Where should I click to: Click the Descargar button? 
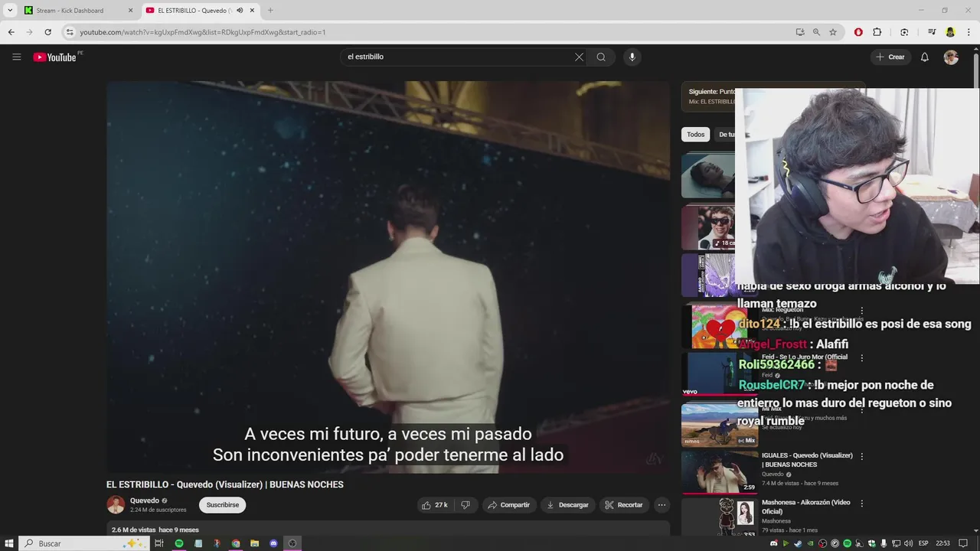point(567,505)
